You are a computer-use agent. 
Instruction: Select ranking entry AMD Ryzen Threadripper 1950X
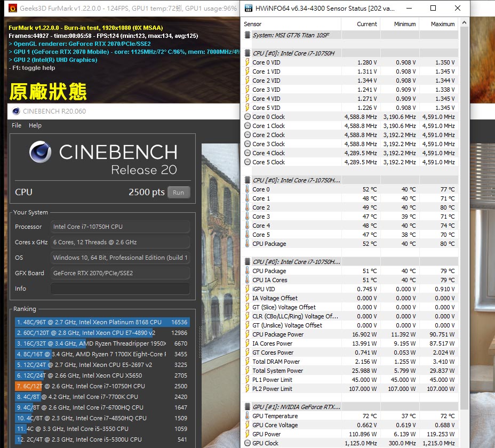point(102,343)
